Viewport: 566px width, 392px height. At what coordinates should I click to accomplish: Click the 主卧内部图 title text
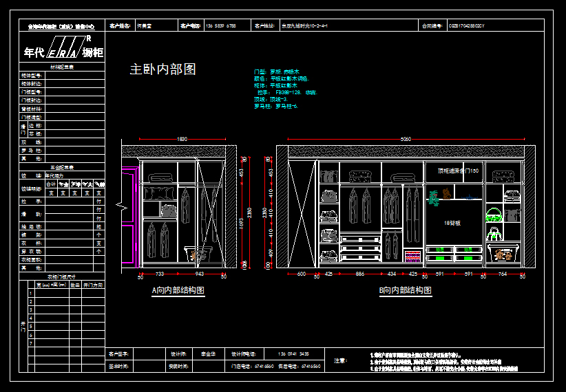coord(163,69)
